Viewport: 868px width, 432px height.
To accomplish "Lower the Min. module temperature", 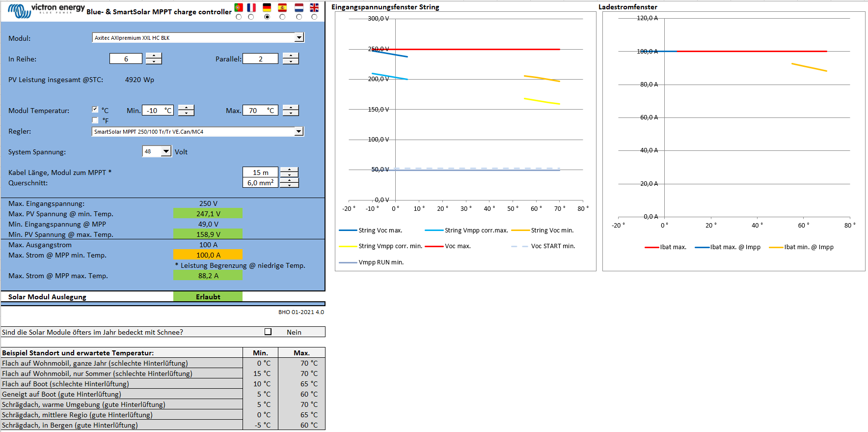I will (186, 113).
